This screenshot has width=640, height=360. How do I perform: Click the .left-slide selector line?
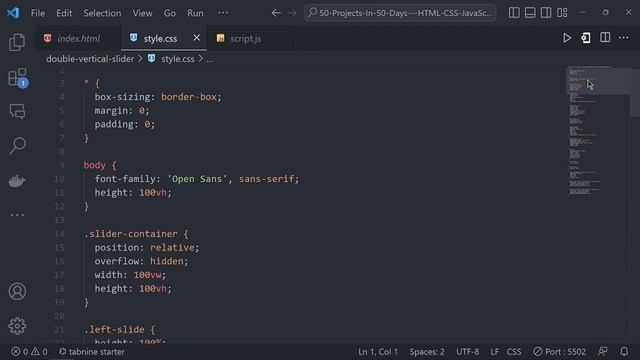coord(114,329)
